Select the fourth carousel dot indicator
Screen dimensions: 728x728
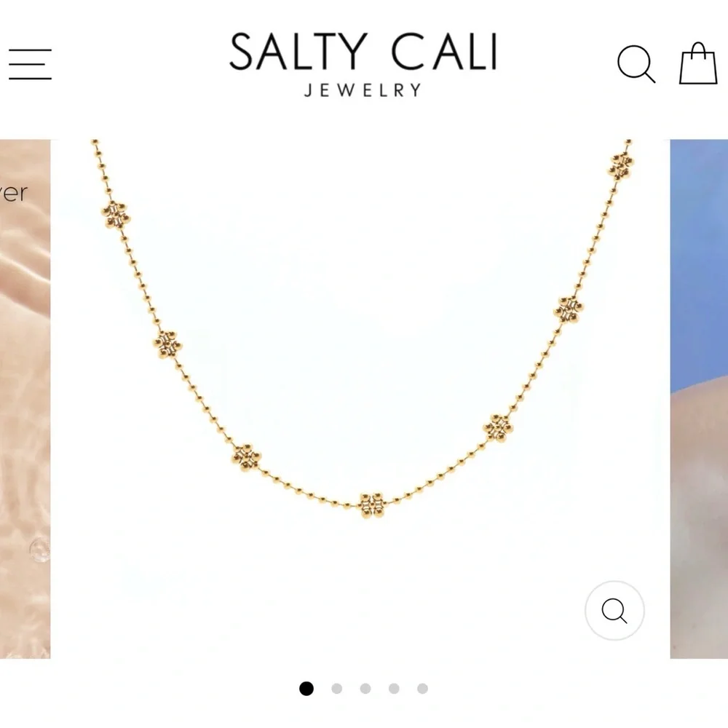click(x=394, y=688)
